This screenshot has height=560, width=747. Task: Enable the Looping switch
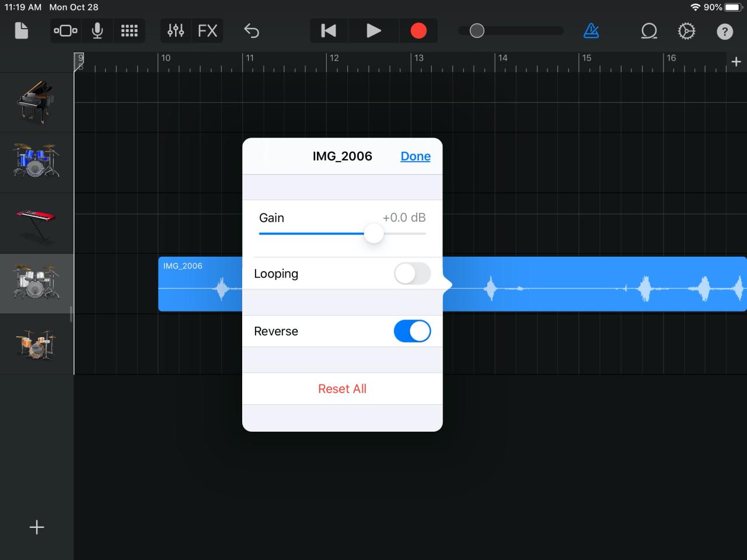click(412, 274)
